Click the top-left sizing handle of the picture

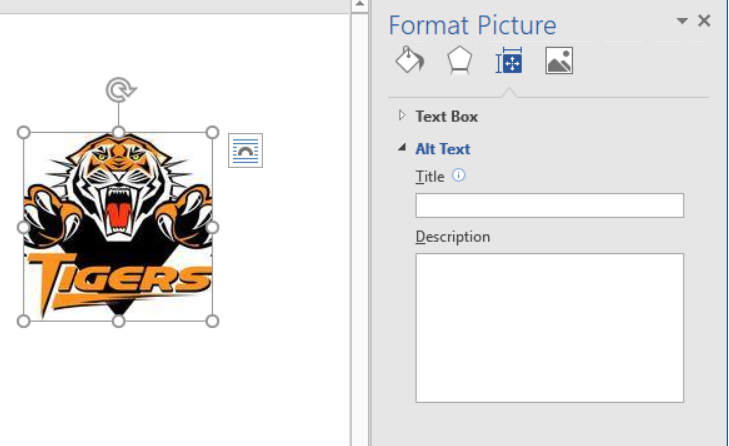pyautogui.click(x=24, y=133)
